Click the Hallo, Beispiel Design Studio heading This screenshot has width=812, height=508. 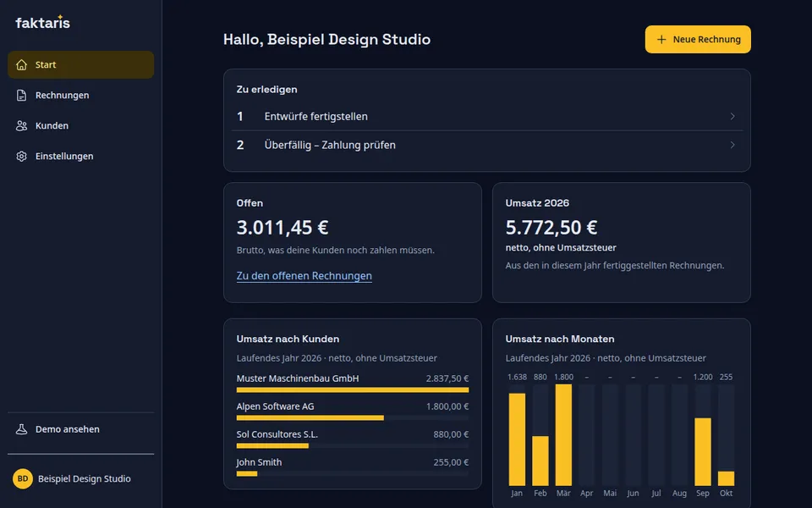coord(326,40)
